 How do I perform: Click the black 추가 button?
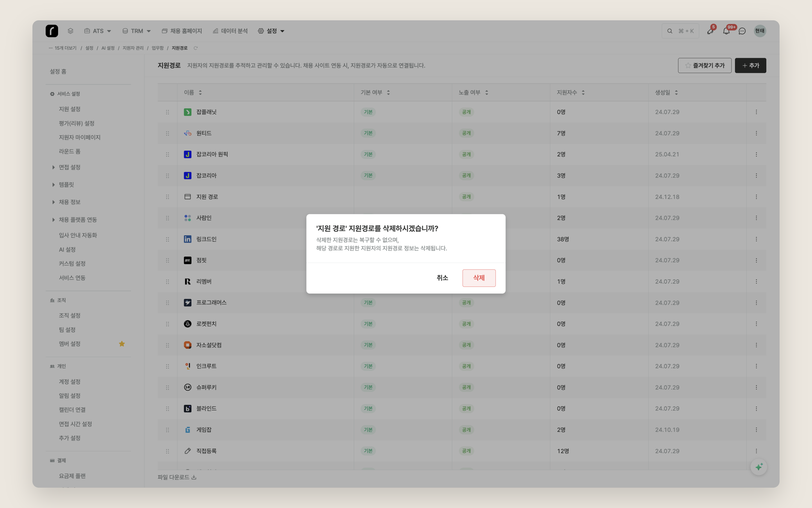[x=750, y=65]
